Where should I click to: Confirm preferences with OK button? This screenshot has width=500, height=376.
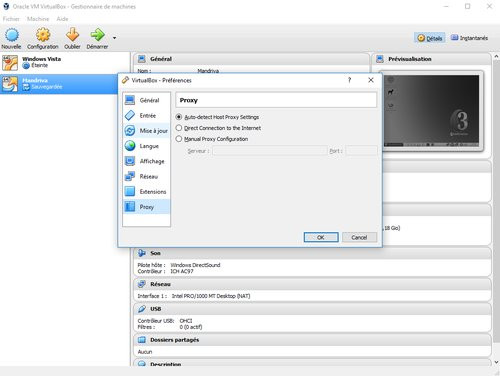[321, 237]
